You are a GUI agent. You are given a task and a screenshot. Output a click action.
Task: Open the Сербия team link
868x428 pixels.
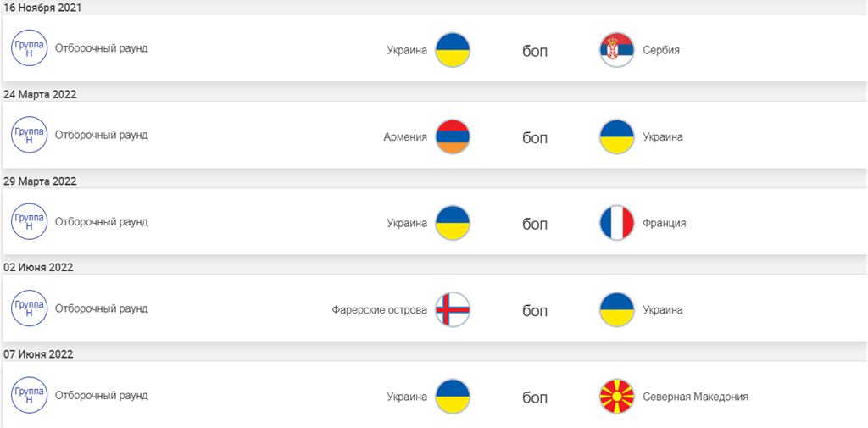click(660, 50)
